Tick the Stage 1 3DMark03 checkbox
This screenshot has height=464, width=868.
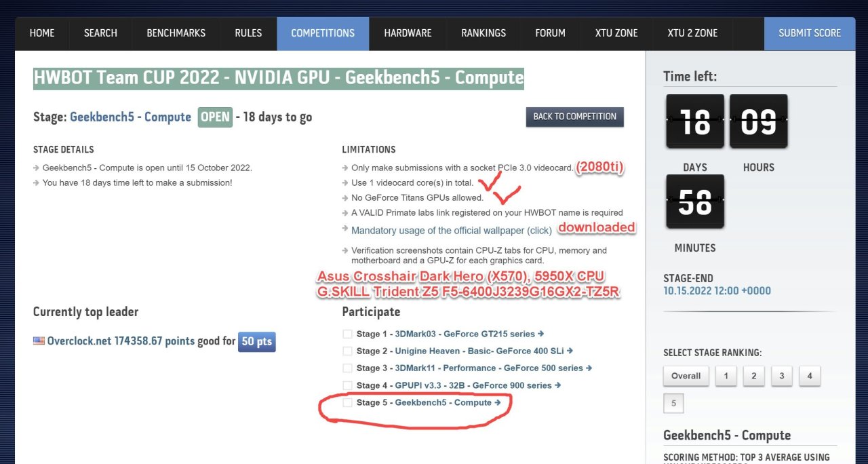(347, 334)
